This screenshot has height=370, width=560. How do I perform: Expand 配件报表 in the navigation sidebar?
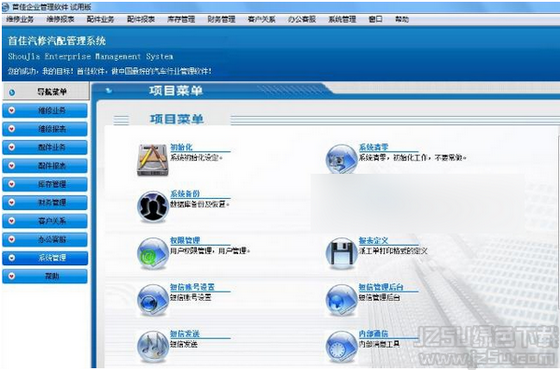[x=45, y=166]
